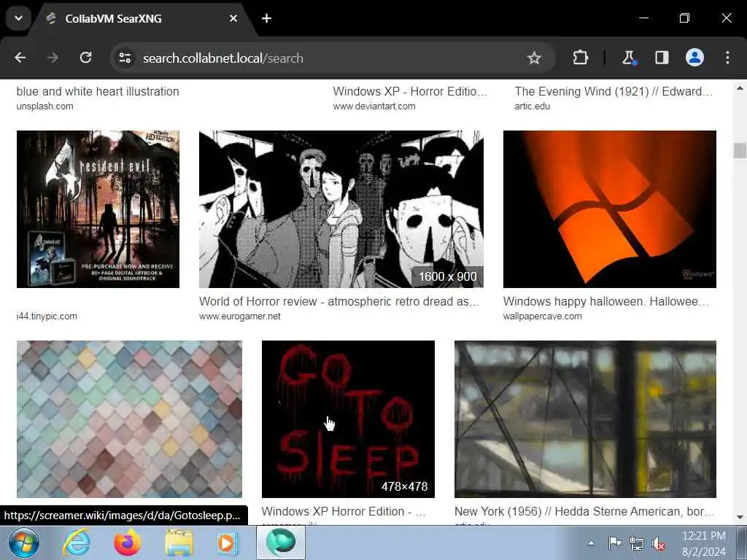The image size is (747, 560).
Task: Go back to the previous page
Action: click(x=20, y=58)
